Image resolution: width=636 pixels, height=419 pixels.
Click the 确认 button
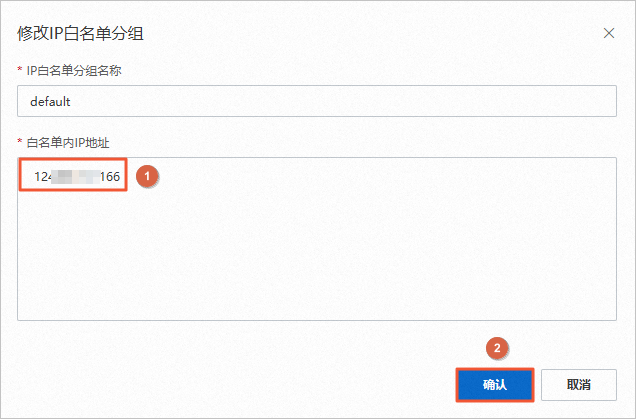click(495, 385)
